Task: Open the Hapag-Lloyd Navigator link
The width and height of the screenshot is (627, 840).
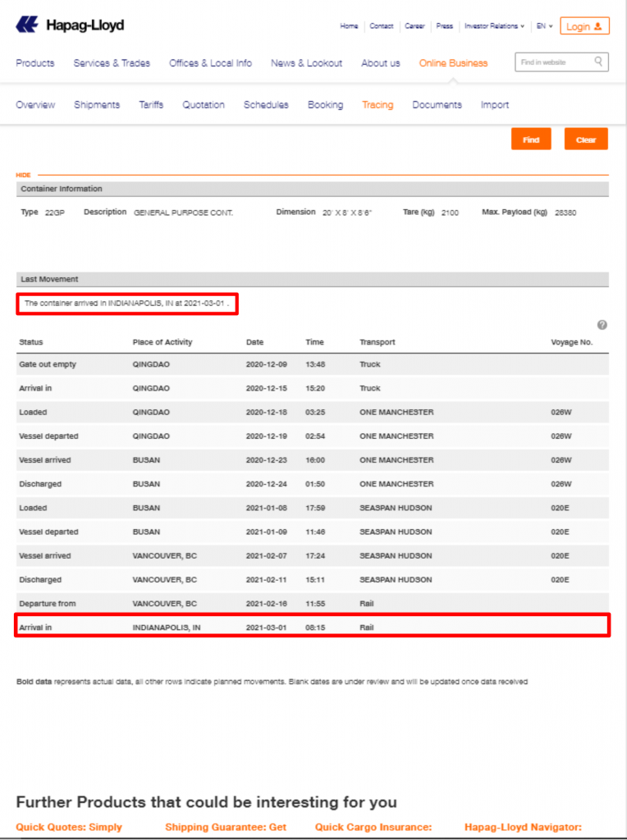Action: click(x=523, y=827)
